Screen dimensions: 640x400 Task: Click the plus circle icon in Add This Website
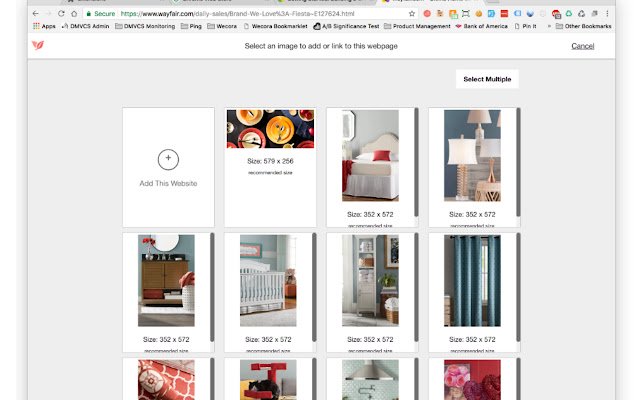point(168,159)
